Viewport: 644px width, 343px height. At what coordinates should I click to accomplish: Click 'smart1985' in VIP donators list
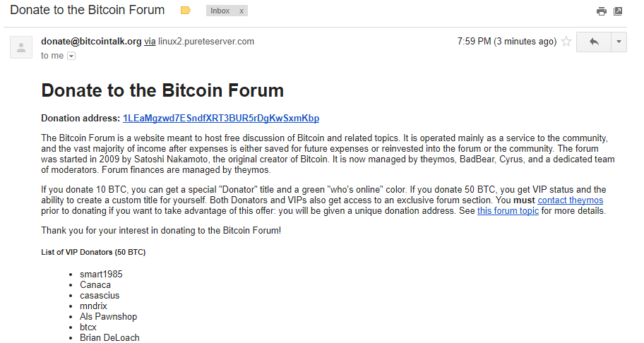tap(101, 274)
